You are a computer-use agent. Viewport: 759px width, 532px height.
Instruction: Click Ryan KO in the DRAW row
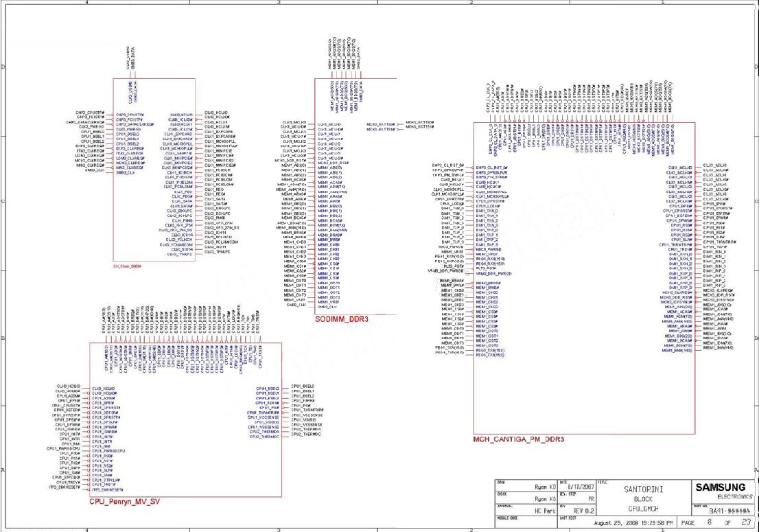tap(545, 487)
